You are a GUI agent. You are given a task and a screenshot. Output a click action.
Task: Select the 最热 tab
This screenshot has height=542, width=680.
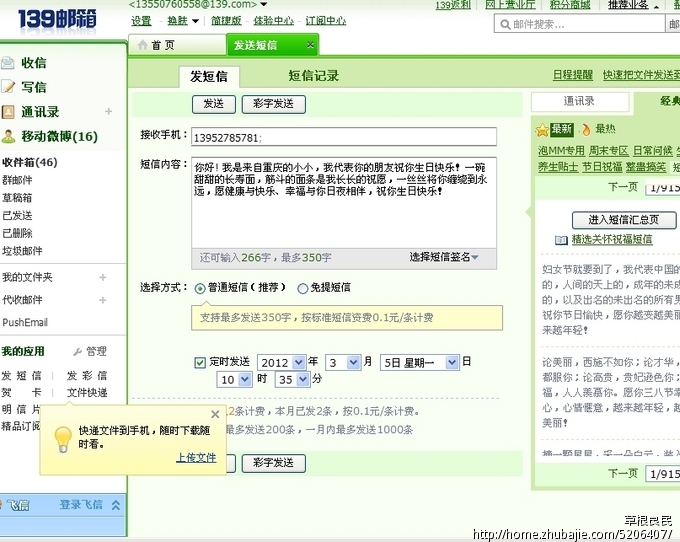(x=605, y=129)
